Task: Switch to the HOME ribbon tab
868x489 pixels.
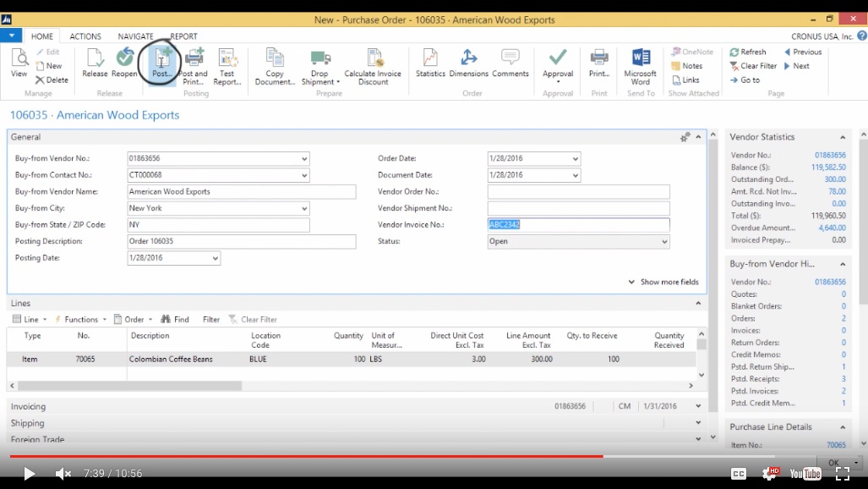Action: (42, 36)
